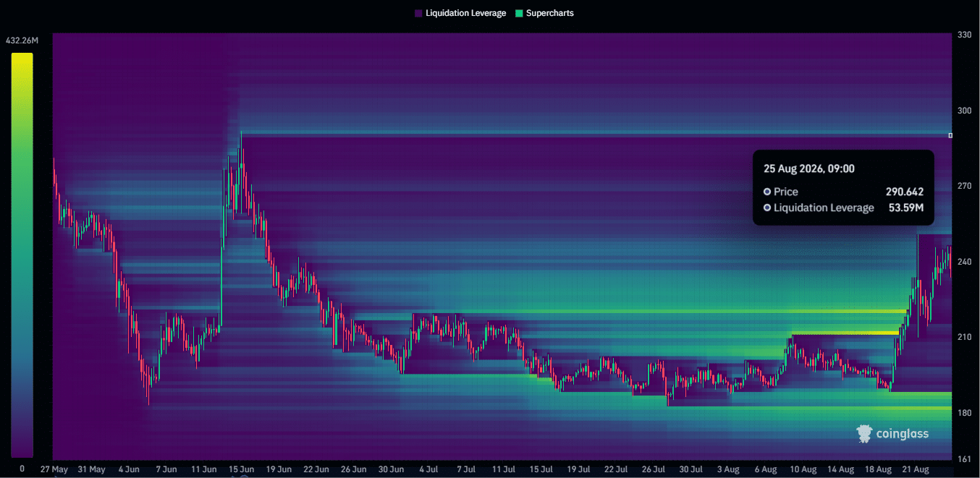
Task: Click the 27 May date label
Action: click(54, 469)
